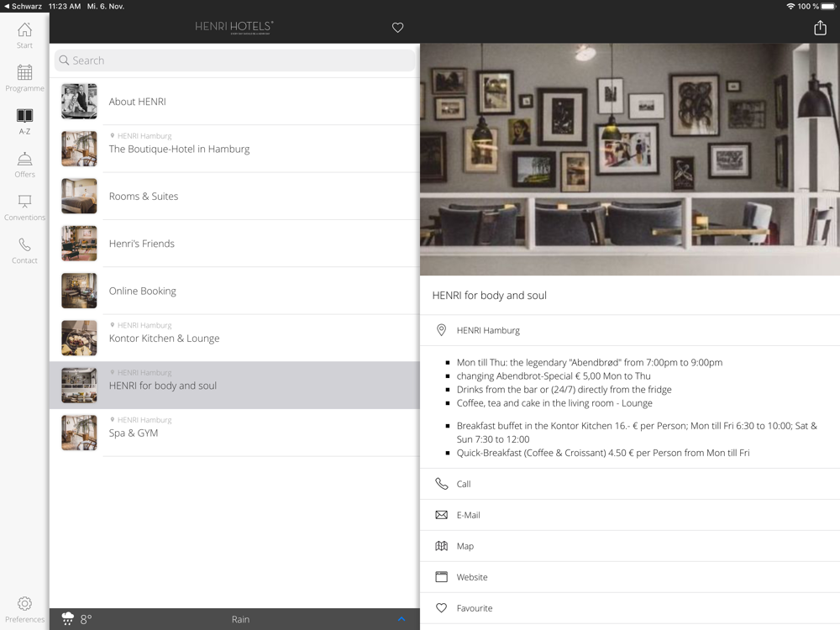This screenshot has width=840, height=630.
Task: Select Rooms & Suites in the list
Action: pyautogui.click(x=234, y=196)
